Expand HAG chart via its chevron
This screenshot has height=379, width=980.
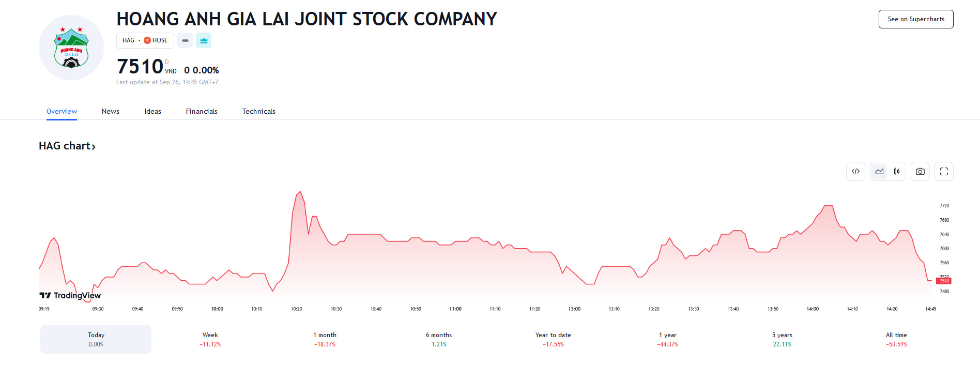tap(94, 146)
